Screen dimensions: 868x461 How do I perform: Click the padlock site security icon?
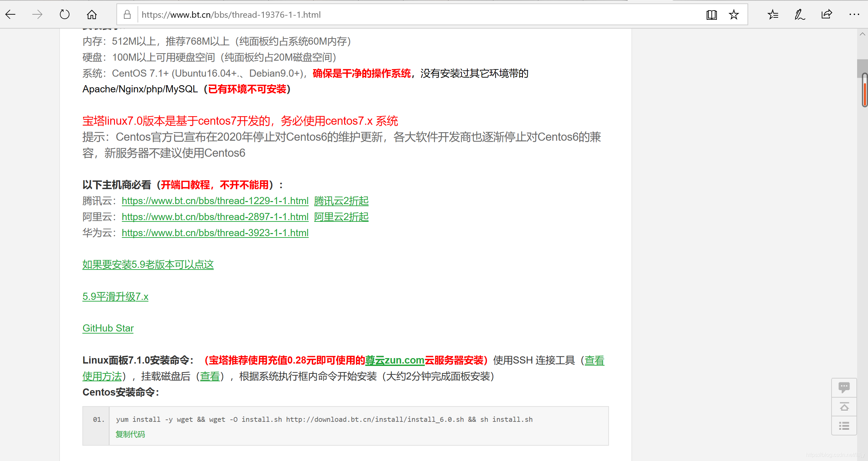(x=127, y=14)
